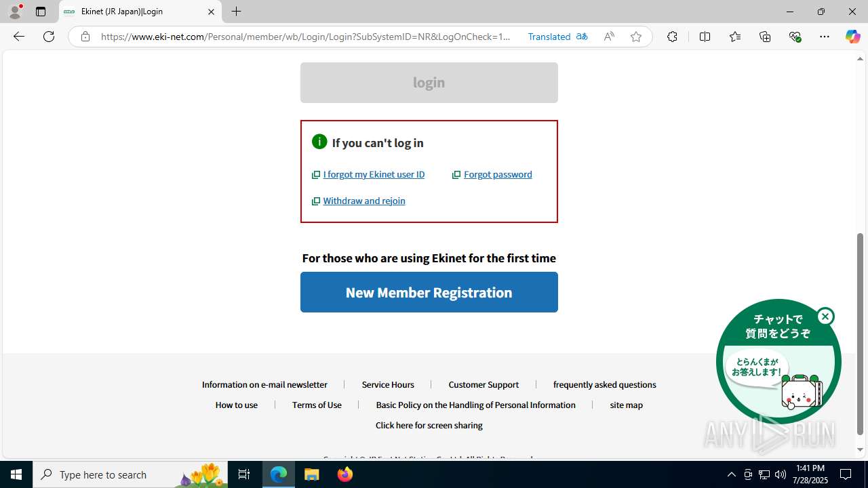Screen dimensions: 868x488
Task: Close the chat assistant popup
Action: point(825,317)
